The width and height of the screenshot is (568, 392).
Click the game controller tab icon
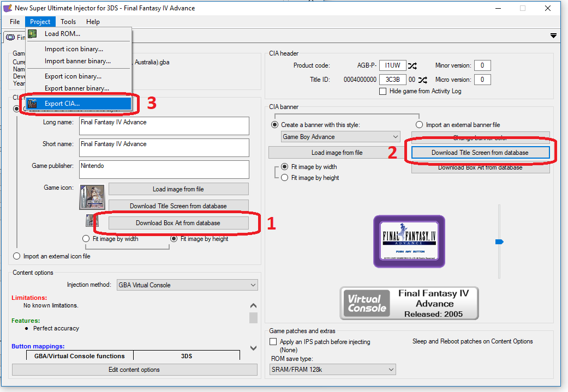click(x=10, y=37)
